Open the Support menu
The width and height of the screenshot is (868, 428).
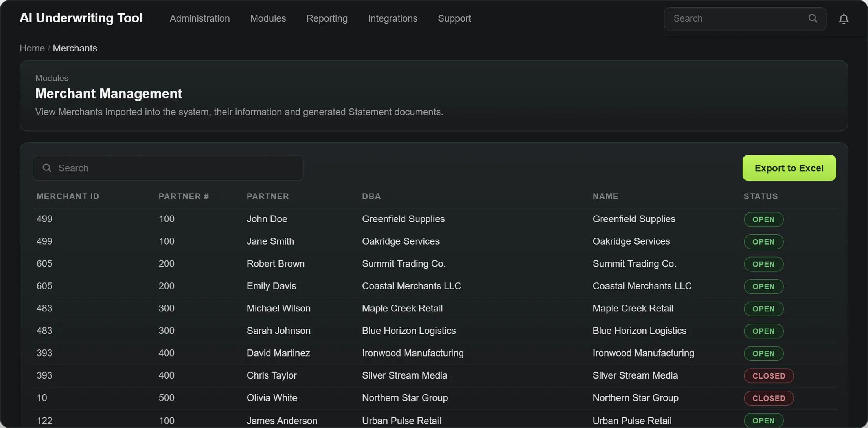coord(454,18)
